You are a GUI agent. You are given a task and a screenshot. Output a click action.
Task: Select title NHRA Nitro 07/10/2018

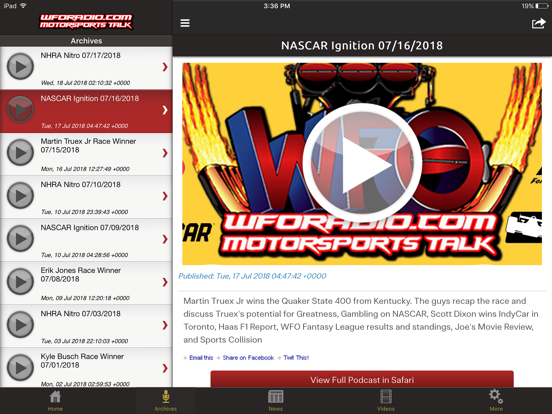81,184
